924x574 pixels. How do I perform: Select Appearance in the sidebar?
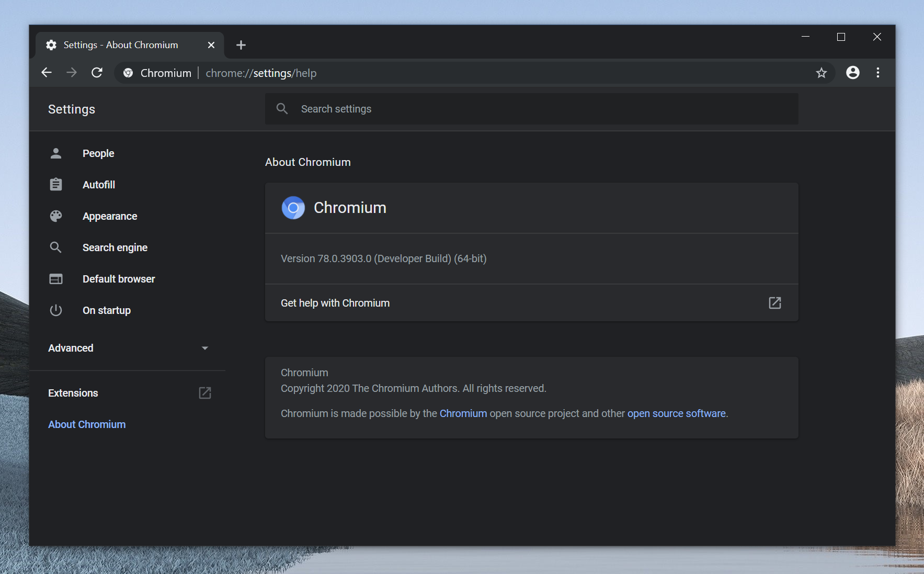pos(110,216)
